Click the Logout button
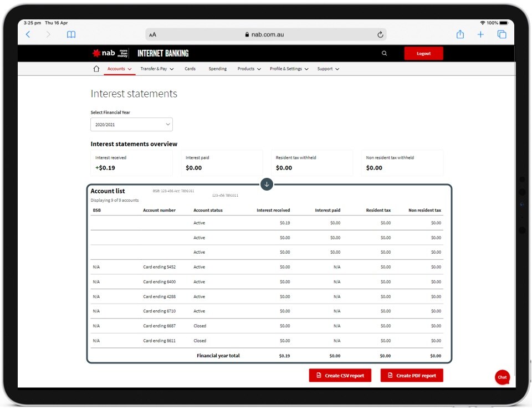Viewport: 532px width, 410px height. (x=423, y=54)
